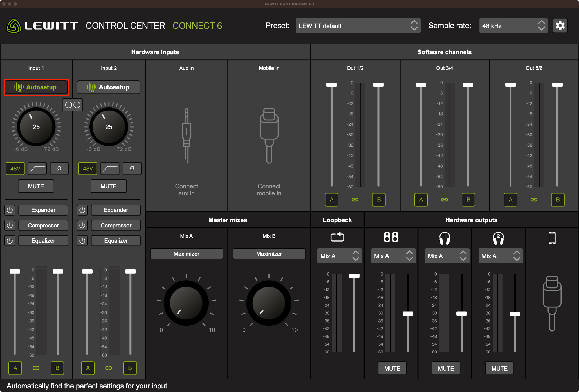
Task: Open the Sample rate dropdown showing 48 kHz
Action: pyautogui.click(x=513, y=26)
